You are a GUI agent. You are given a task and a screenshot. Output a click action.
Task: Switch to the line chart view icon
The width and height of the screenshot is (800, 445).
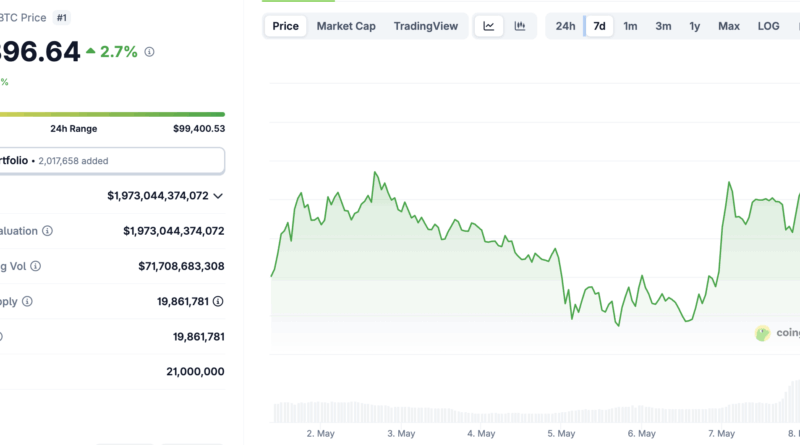tap(489, 26)
